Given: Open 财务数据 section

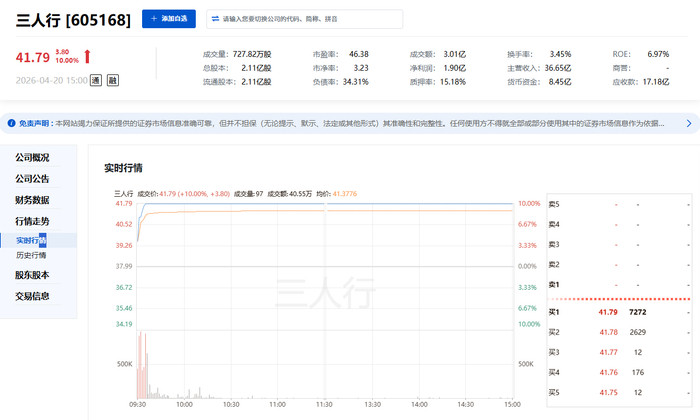Looking at the screenshot, I should tap(32, 200).
